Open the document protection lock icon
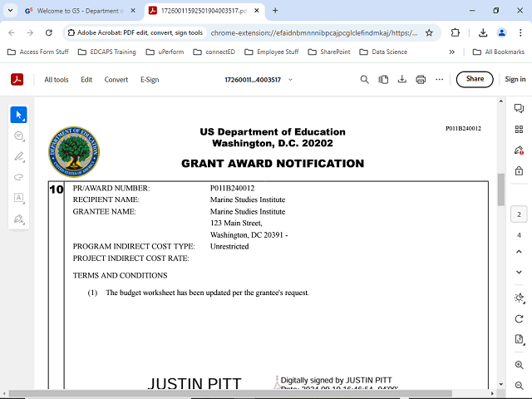Screen dimensions: 532x399 click(x=519, y=170)
